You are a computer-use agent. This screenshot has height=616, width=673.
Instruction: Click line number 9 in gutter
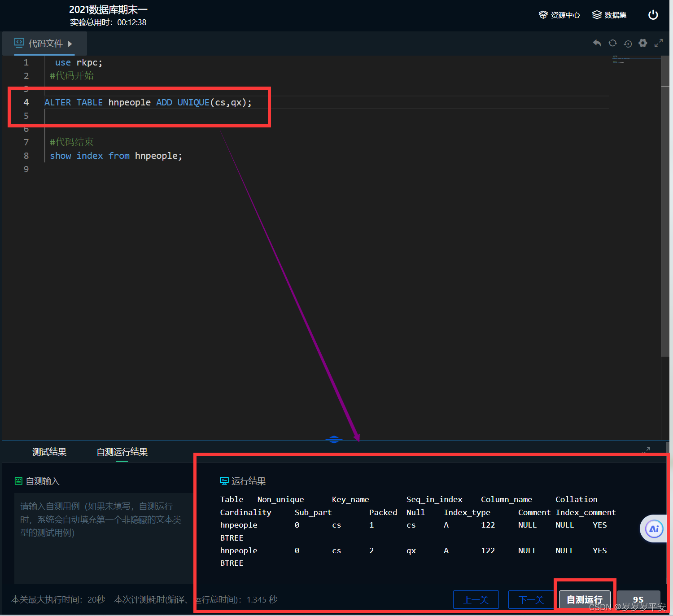26,169
